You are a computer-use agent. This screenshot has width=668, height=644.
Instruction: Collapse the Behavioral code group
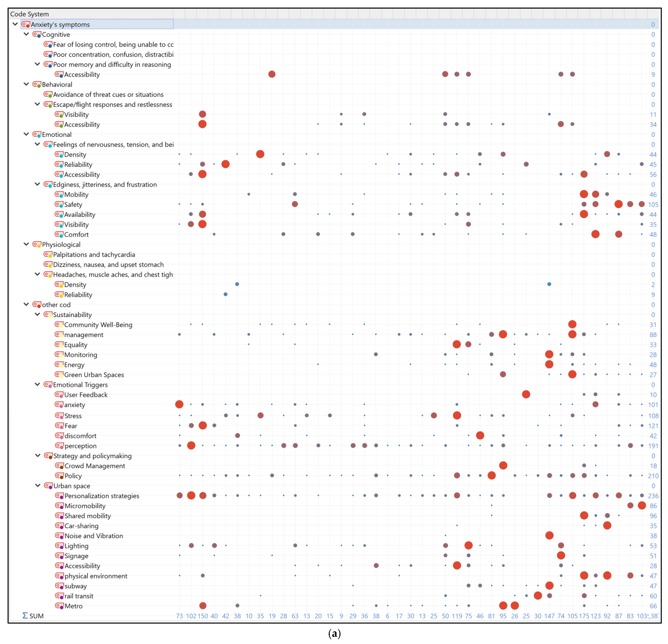click(x=26, y=84)
